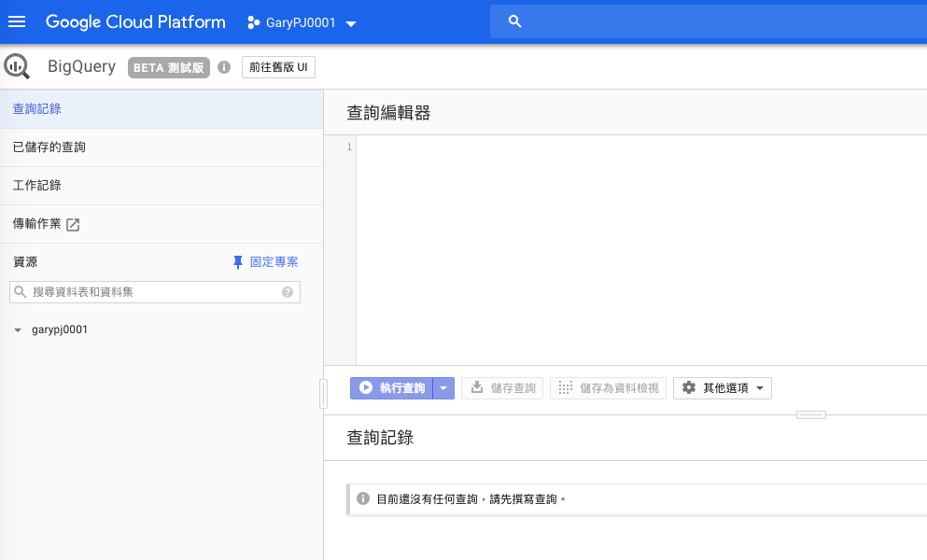Focus the top blue search bar
This screenshot has height=560, width=927.
click(x=709, y=21)
